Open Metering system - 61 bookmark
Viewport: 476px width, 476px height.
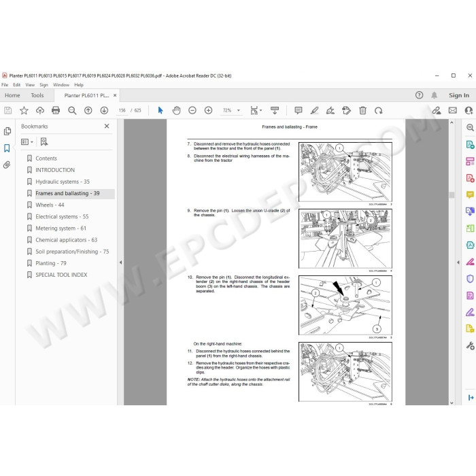(x=61, y=228)
